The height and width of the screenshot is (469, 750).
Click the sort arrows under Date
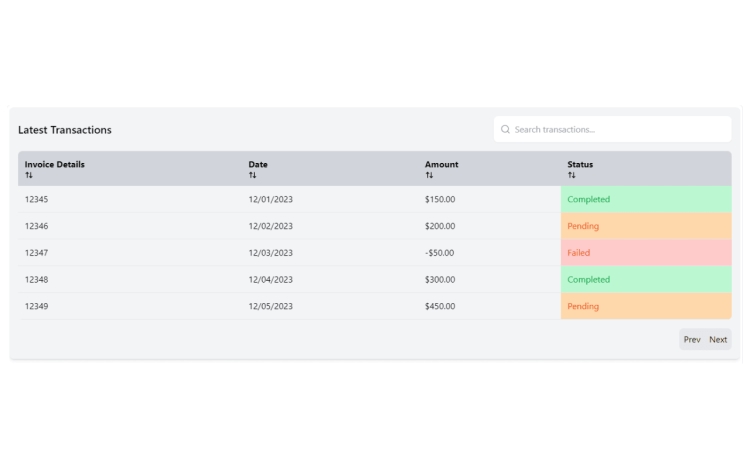pos(253,175)
